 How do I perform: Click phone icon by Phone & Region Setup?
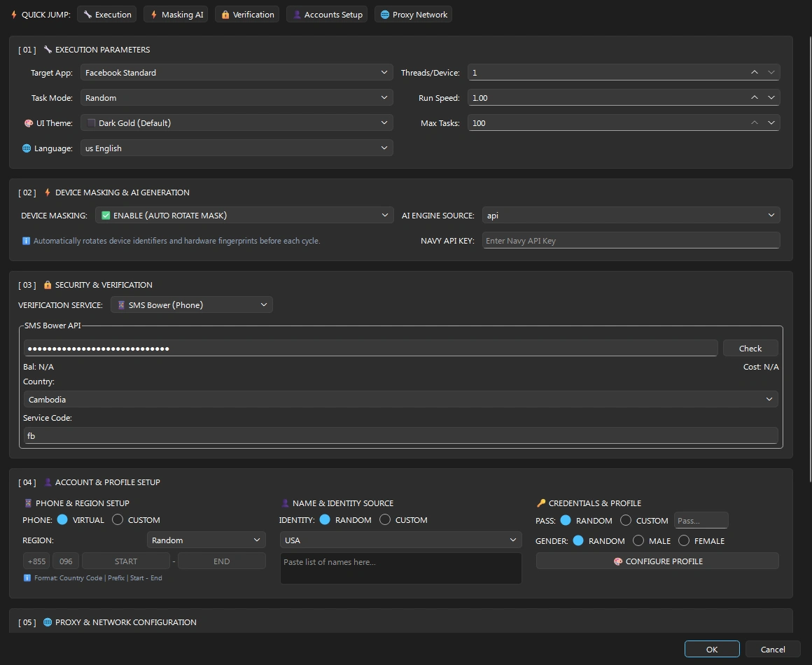pyautogui.click(x=28, y=503)
